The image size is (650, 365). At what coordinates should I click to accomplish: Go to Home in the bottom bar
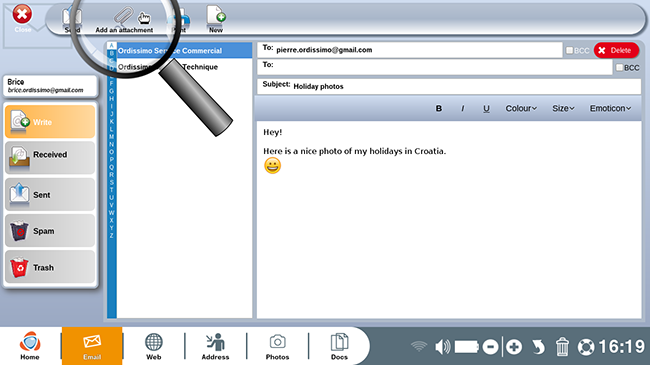point(30,346)
